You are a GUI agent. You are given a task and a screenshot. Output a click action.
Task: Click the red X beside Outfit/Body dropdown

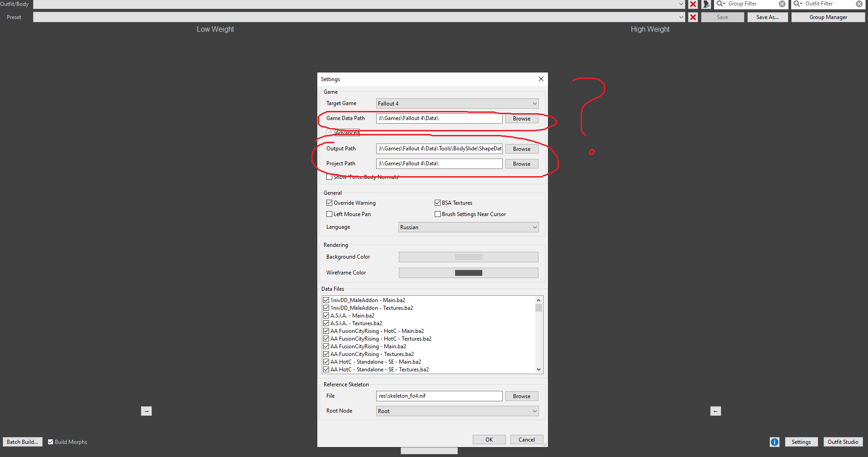point(693,5)
